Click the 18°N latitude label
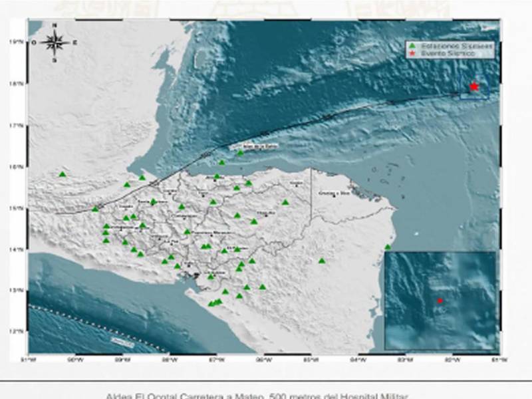Image resolution: width=532 pixels, height=399 pixels. [x=17, y=84]
